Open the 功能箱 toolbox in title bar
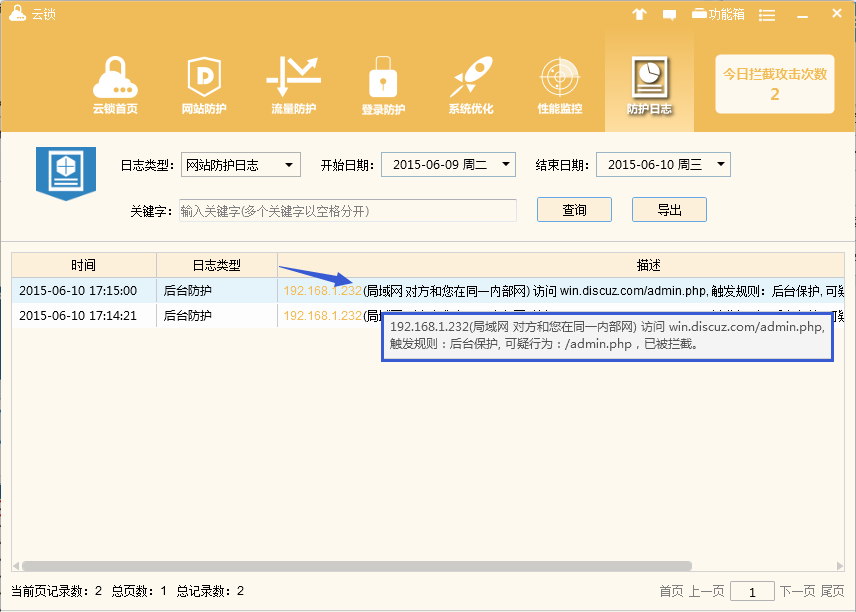This screenshot has height=612, width=856. point(714,13)
